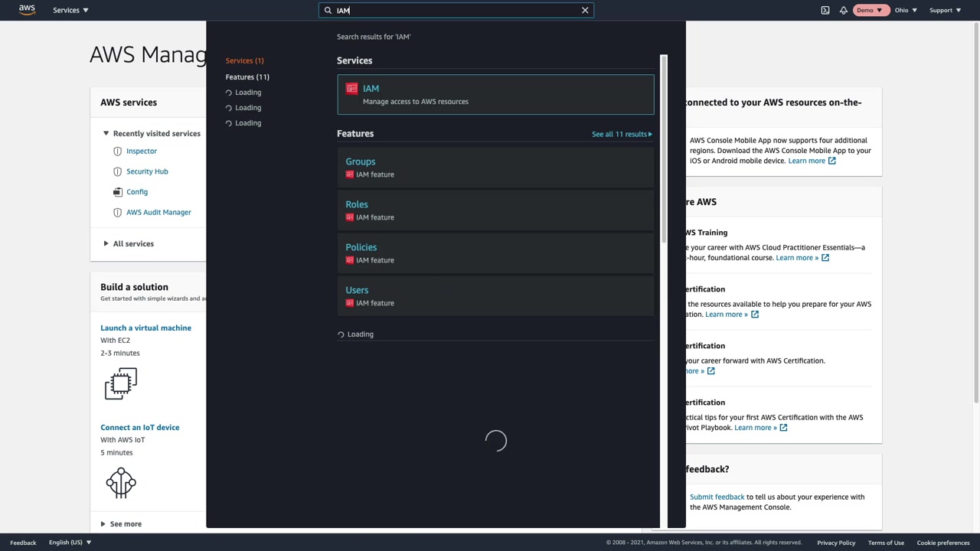
Task: Click the AWS Audit Manager shield icon
Action: pos(117,212)
